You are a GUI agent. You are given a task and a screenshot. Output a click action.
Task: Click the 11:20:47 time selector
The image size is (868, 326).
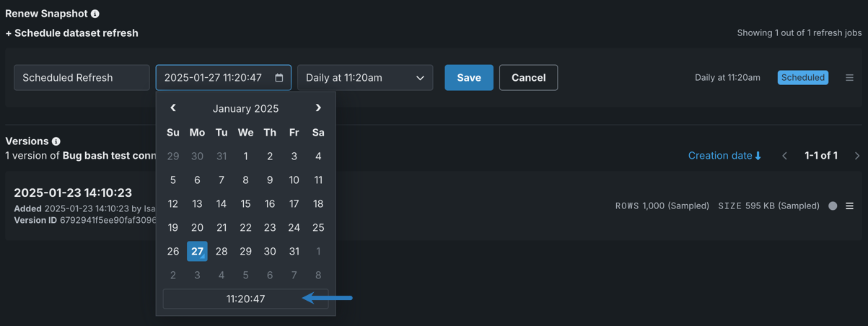[245, 299]
